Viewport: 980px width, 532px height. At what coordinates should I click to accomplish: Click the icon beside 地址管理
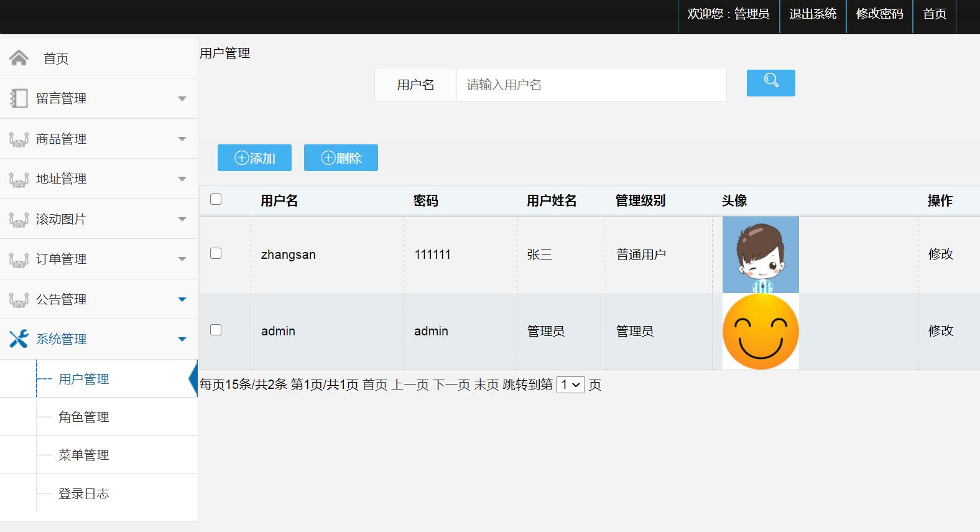pos(19,179)
